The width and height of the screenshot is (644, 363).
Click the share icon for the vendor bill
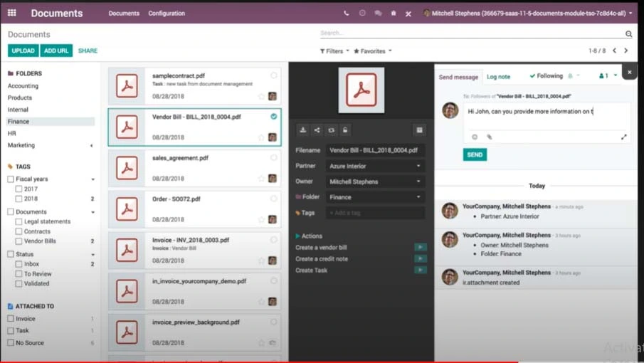(317, 130)
